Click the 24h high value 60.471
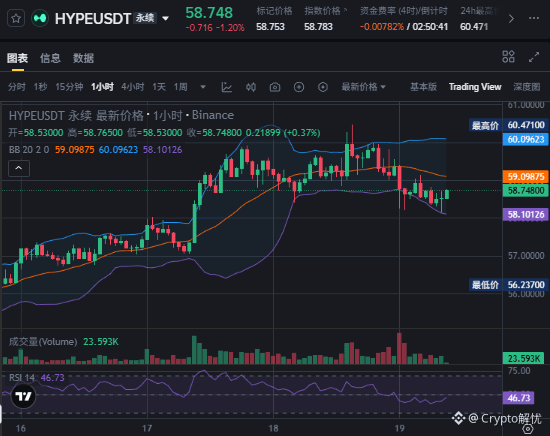 click(474, 27)
